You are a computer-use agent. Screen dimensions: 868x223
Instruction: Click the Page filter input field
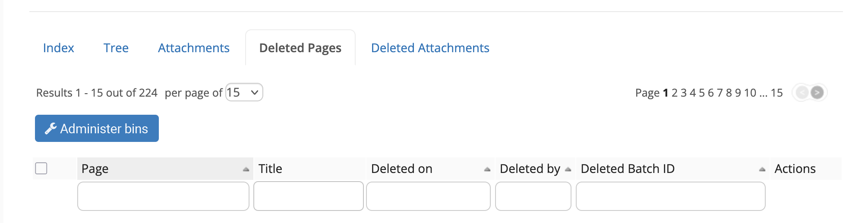point(163,196)
